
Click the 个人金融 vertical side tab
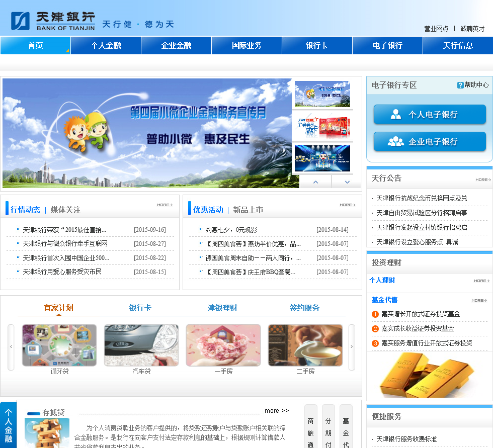point(9,425)
